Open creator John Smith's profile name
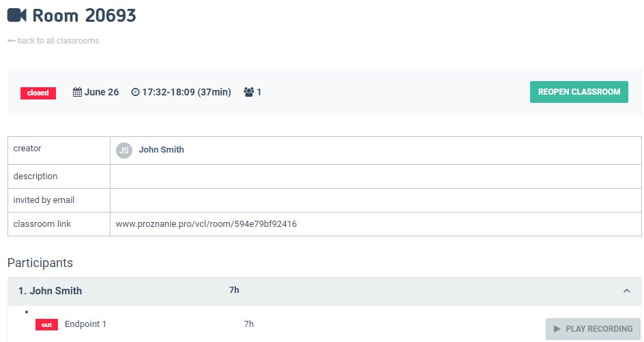Screen dimensions: 644x342 161,150
